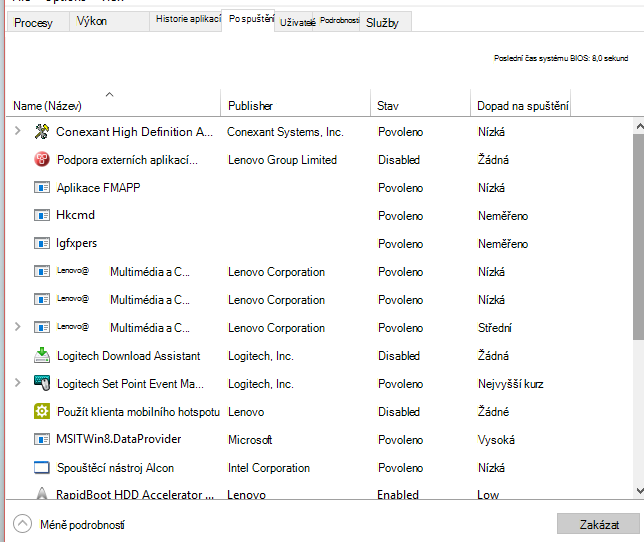
Task: Click the red Podpora externích aplikací icon
Action: pos(41,159)
